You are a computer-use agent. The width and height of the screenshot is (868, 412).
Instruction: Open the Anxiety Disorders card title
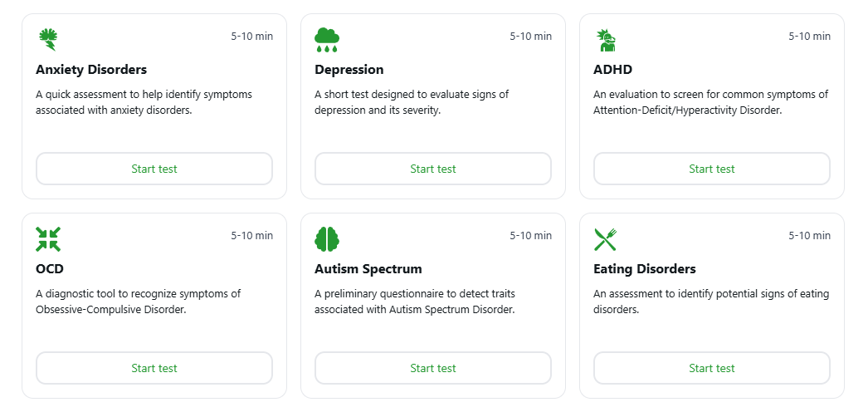91,70
